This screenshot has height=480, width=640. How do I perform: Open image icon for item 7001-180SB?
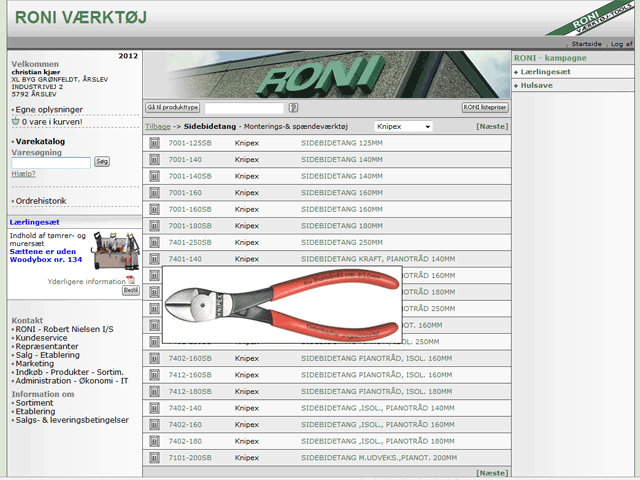pyautogui.click(x=154, y=226)
